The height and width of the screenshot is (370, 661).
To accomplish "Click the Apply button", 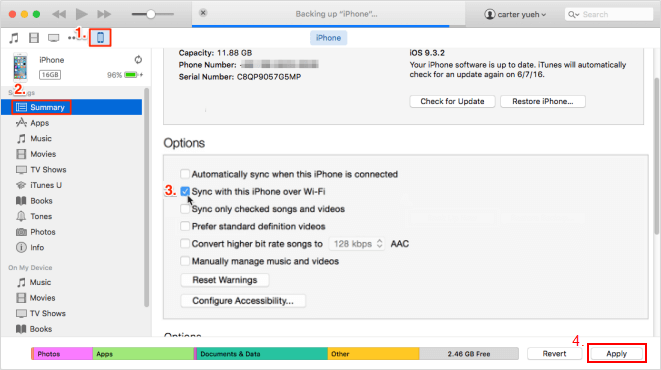I will [616, 354].
